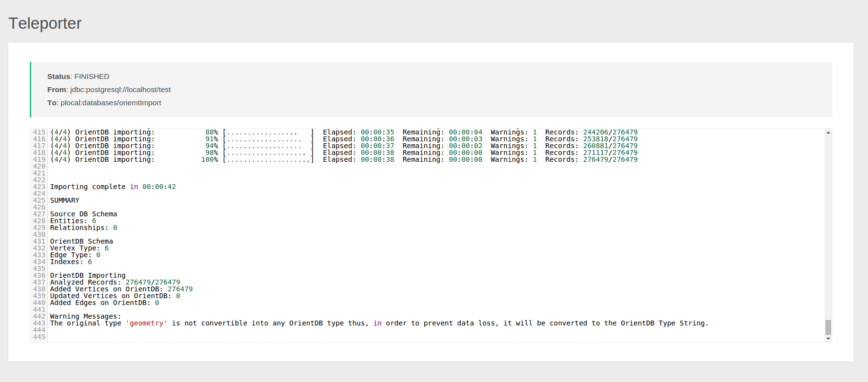The height and width of the screenshot is (382, 868).
Task: Select the 'Status: FINISHED' line
Action: pos(79,76)
